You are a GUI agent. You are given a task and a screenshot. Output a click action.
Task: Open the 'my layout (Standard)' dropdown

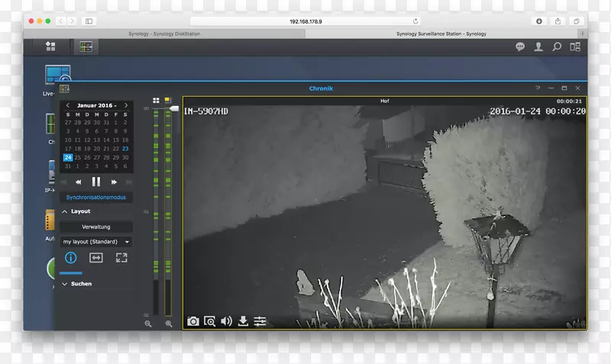pyautogui.click(x=95, y=242)
